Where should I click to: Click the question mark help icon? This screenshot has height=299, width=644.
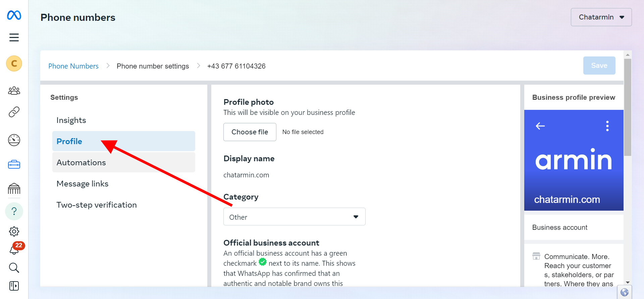(14, 211)
